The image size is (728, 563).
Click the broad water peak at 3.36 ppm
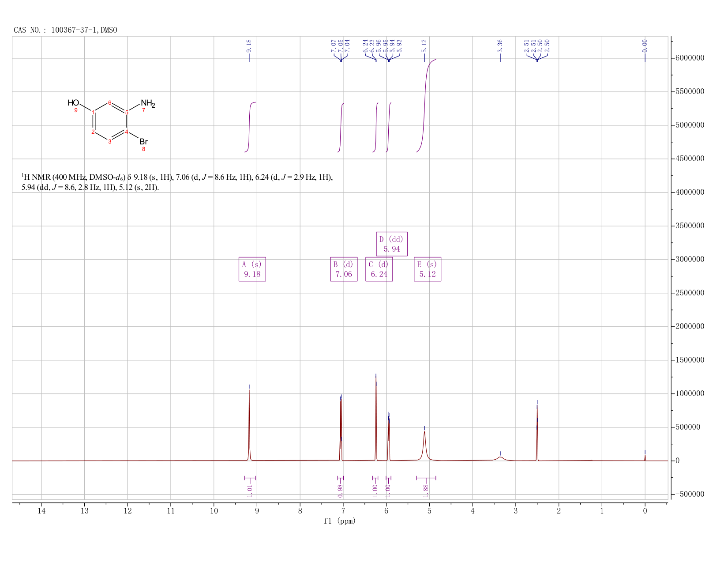click(500, 458)
